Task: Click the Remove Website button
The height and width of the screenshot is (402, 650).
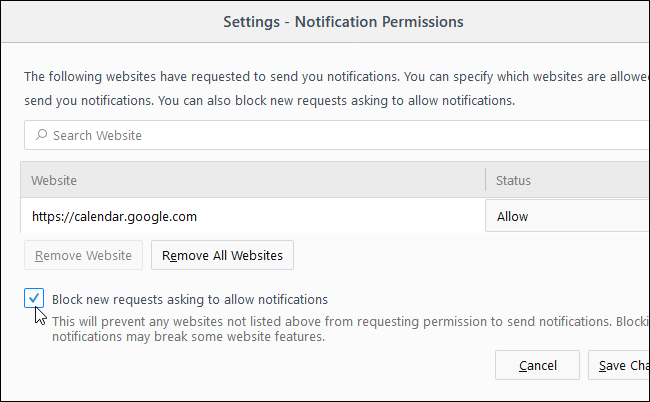Action: pos(84,255)
